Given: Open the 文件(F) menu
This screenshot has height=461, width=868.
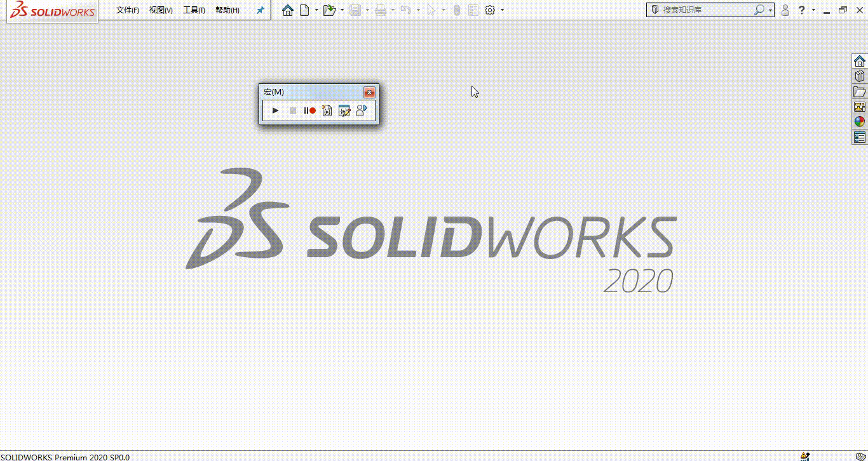Looking at the screenshot, I should pos(128,10).
